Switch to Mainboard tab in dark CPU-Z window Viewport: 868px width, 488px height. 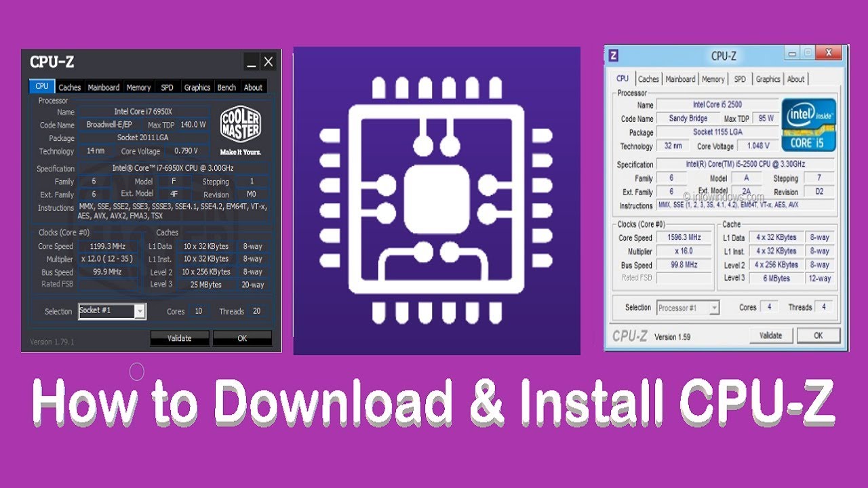click(x=104, y=87)
